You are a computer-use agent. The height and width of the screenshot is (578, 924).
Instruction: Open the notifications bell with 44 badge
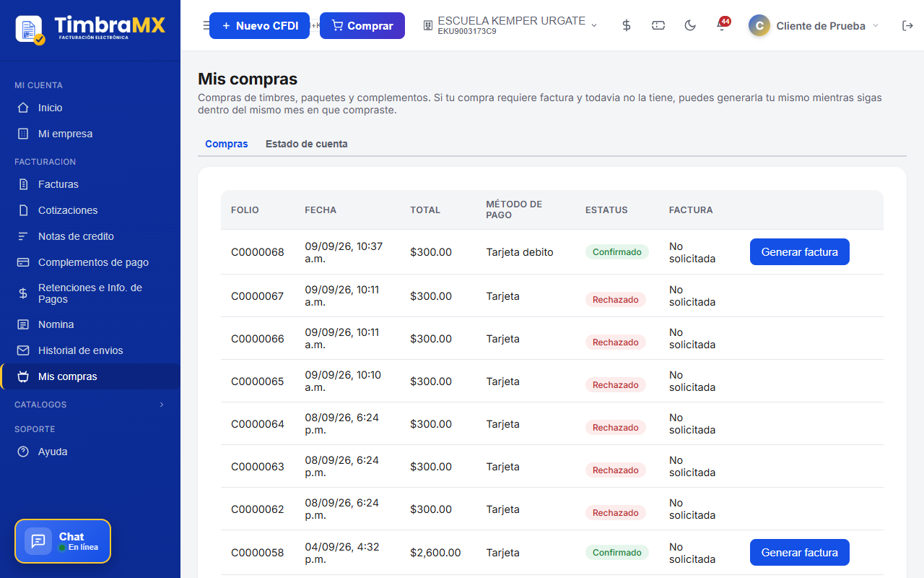tap(722, 25)
